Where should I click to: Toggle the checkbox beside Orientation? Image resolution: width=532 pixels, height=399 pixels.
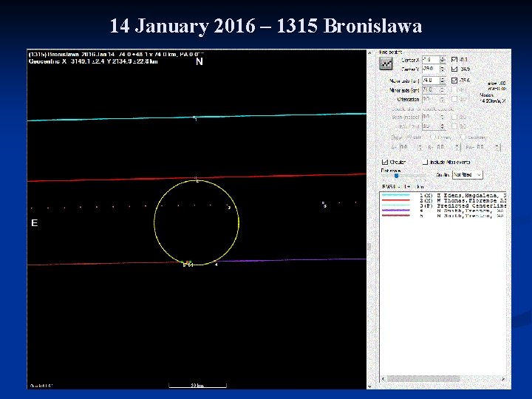point(454,99)
